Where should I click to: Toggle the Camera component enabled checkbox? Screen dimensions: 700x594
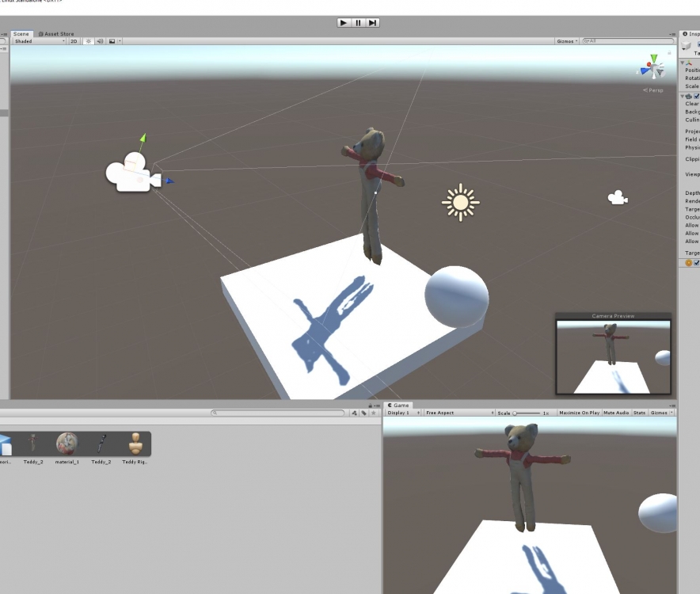[697, 96]
